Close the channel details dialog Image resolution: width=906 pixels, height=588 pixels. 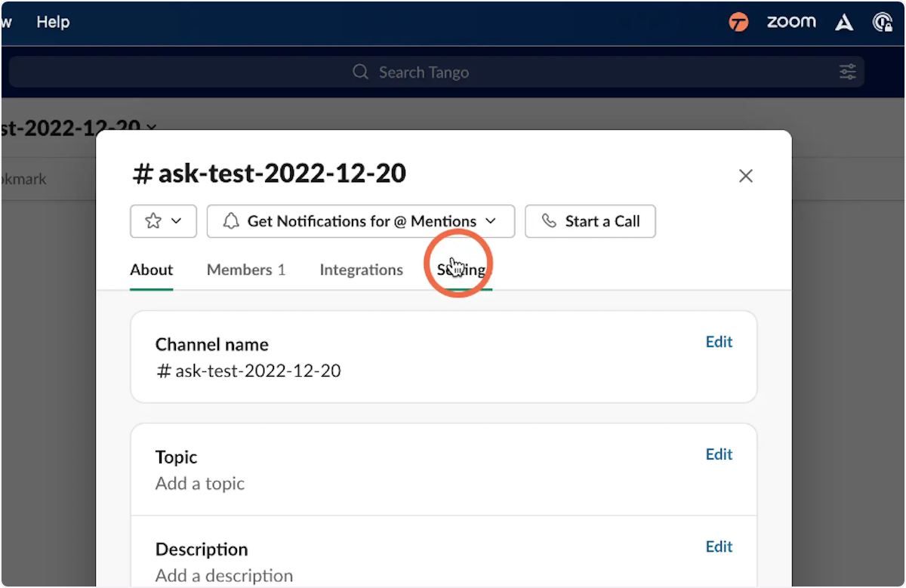click(x=746, y=176)
